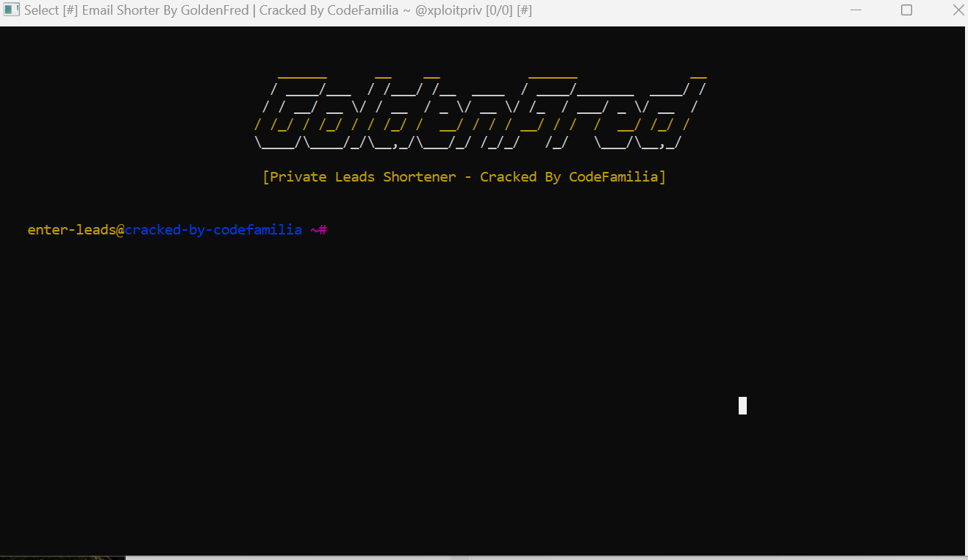Image resolution: width=968 pixels, height=560 pixels.
Task: Click the white block cursor in the console
Action: [x=742, y=406]
